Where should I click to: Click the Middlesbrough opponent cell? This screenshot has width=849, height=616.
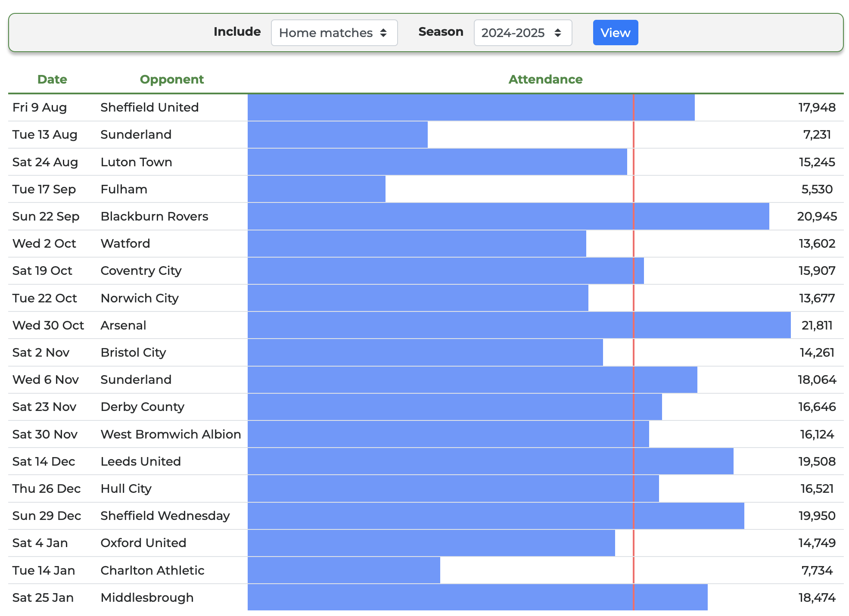[x=147, y=597]
